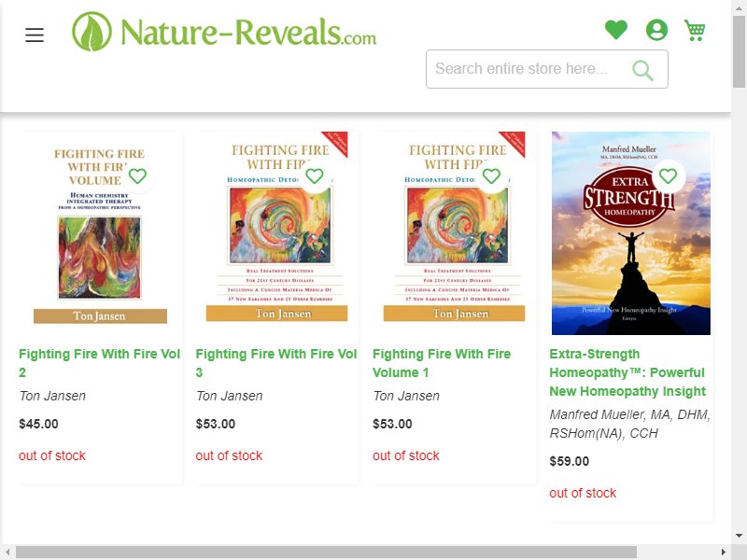Click the search magnifier icon
This screenshot has height=560, width=747.
click(x=642, y=70)
